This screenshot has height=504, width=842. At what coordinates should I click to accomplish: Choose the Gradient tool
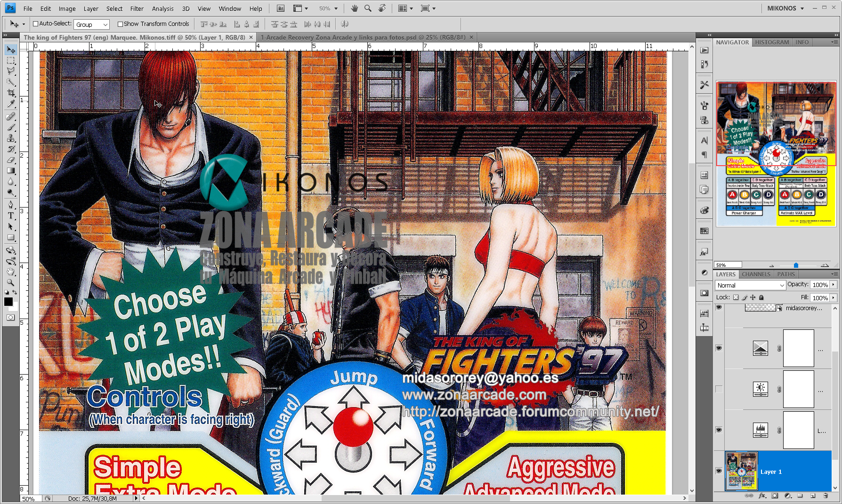[x=11, y=171]
